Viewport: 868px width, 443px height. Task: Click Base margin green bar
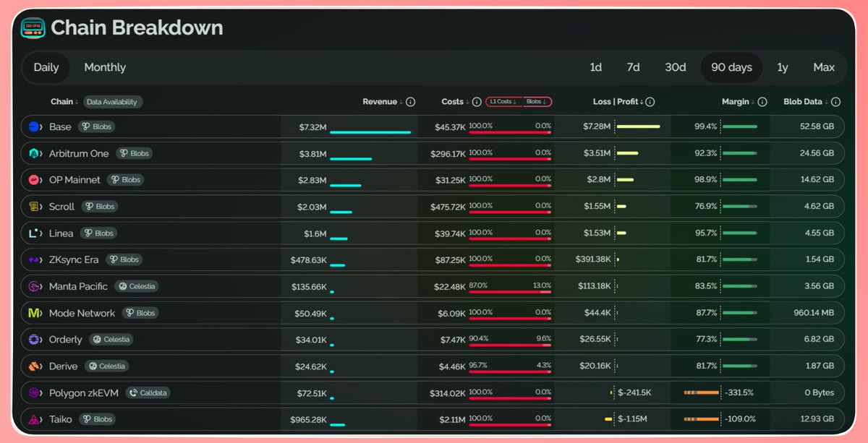739,126
